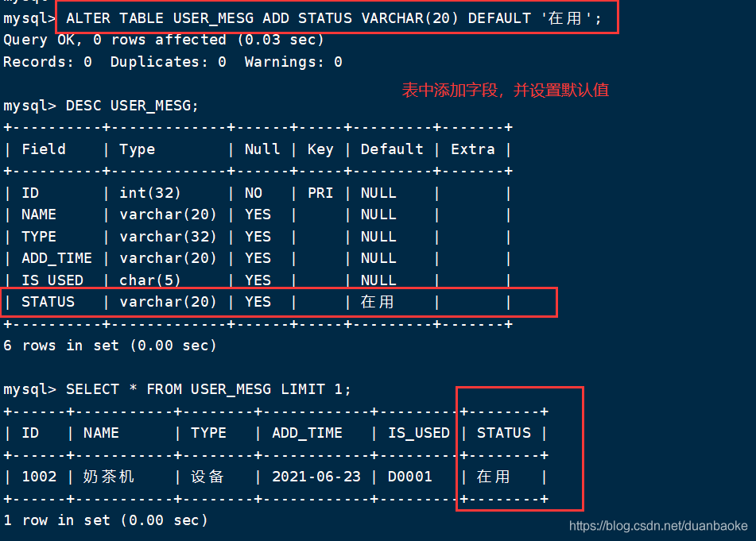The image size is (756, 541).
Task: Click the Field column header
Action: pos(44,149)
